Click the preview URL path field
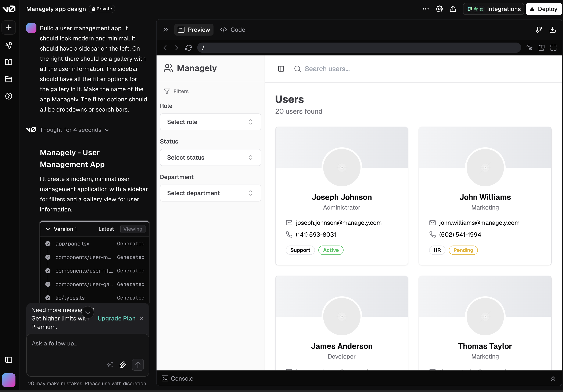The width and height of the screenshot is (563, 392). [x=359, y=48]
